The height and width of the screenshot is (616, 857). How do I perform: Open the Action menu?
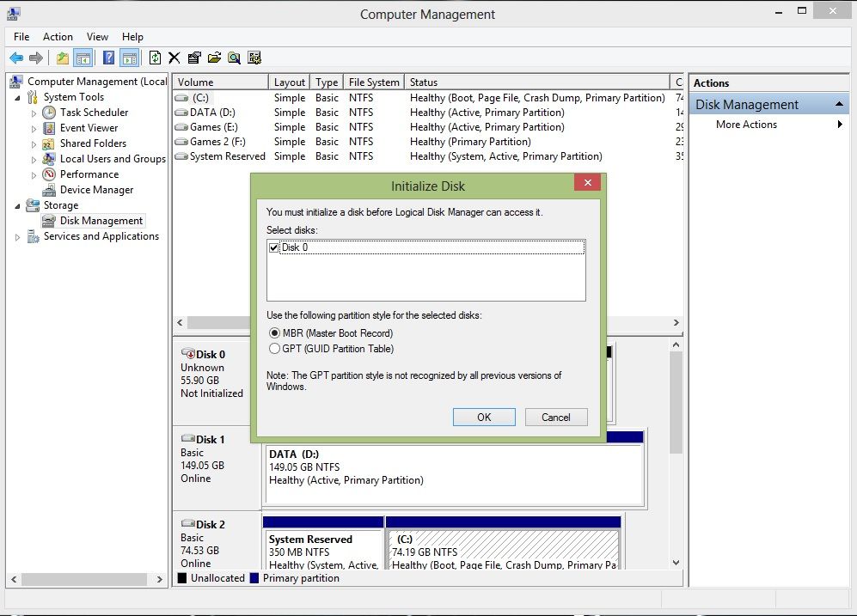58,37
